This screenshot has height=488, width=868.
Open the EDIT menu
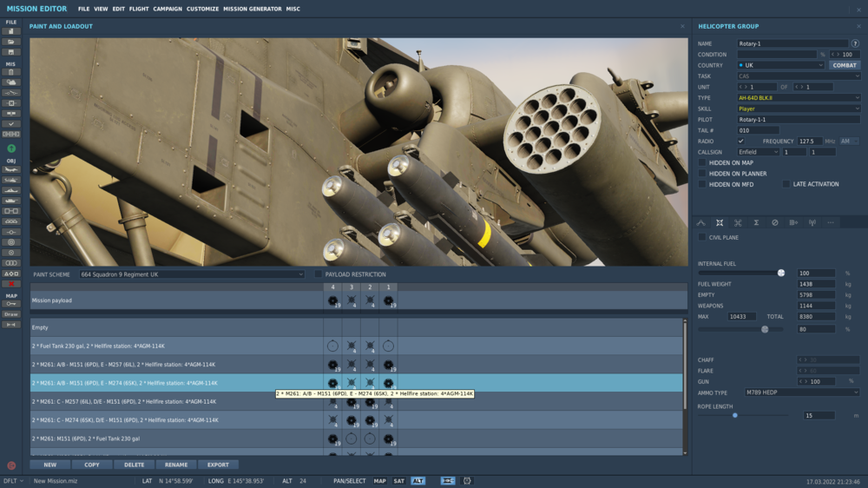(118, 9)
